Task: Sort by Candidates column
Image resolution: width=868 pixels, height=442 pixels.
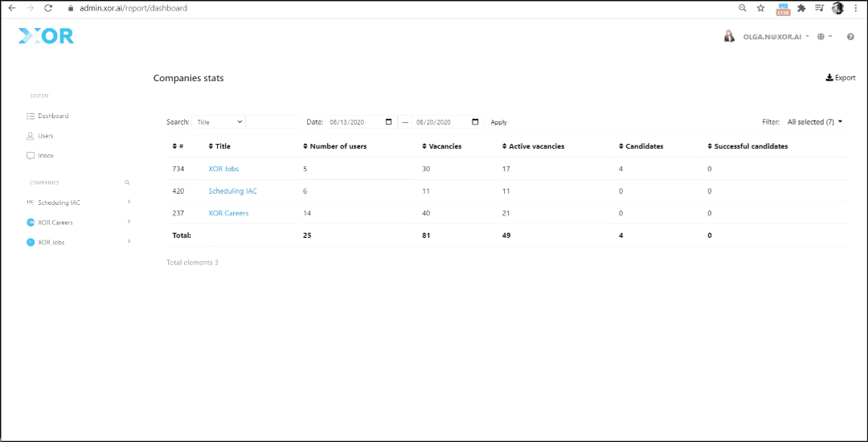Action: [x=641, y=146]
